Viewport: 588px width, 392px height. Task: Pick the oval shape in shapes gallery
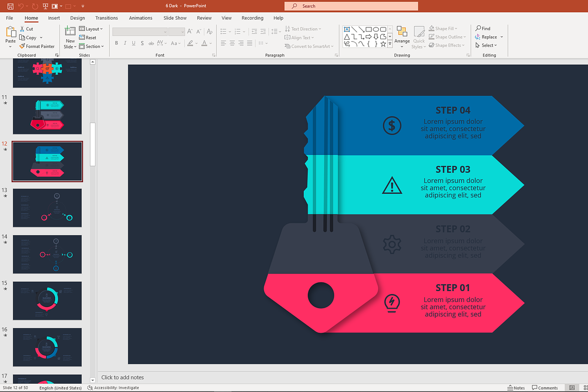[x=376, y=29]
